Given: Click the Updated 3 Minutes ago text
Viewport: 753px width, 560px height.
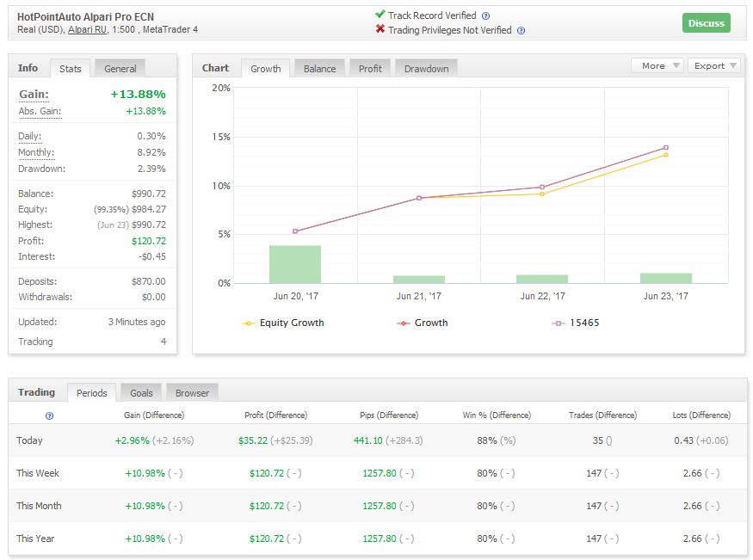Looking at the screenshot, I should pos(136,322).
